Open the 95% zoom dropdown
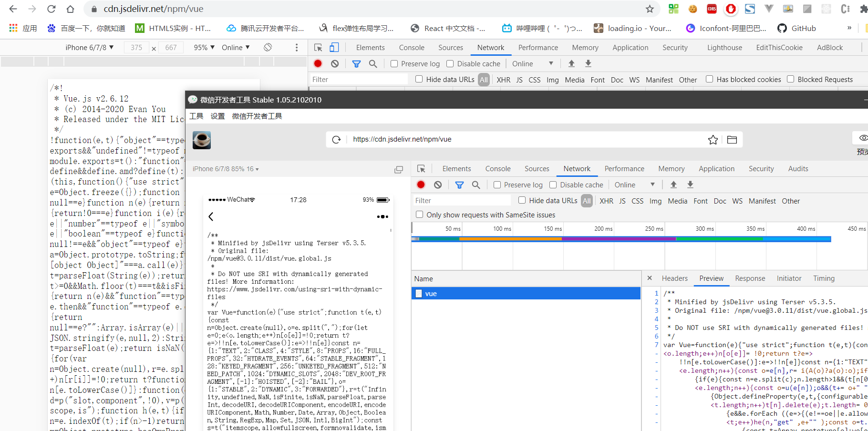The image size is (868, 431). point(204,47)
